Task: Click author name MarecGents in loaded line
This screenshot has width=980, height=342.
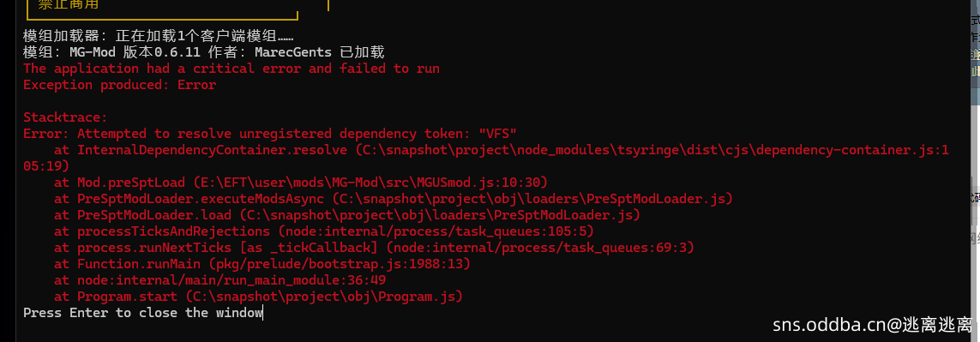Action: coord(292,52)
